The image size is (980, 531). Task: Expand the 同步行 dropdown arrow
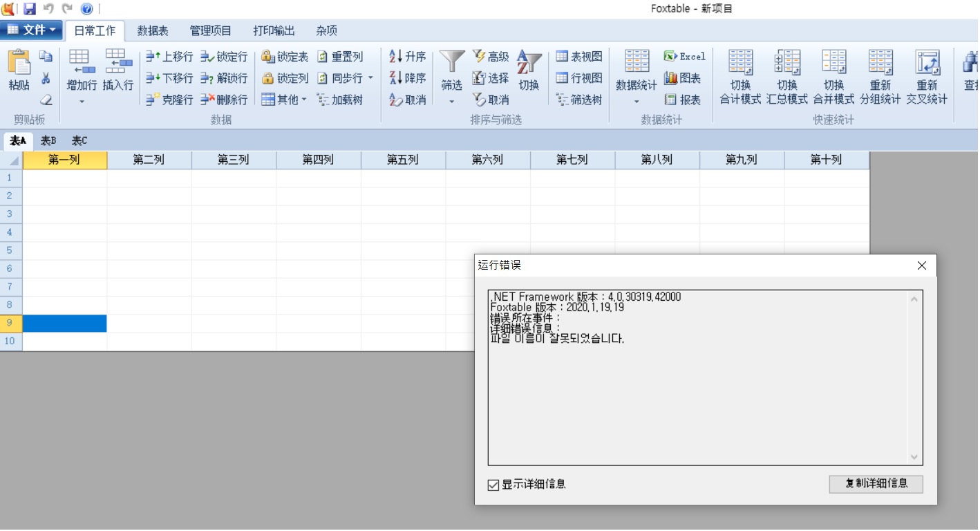[370, 78]
